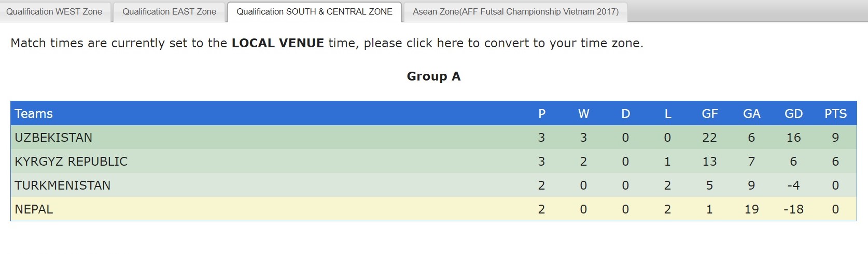Click the W column header
Screen dimensions: 868x254
click(x=583, y=114)
